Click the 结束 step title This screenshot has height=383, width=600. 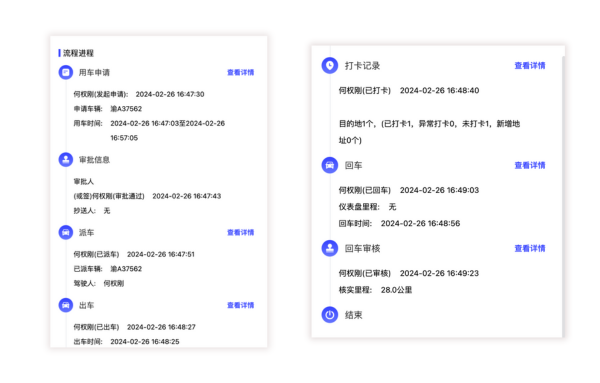click(x=354, y=315)
